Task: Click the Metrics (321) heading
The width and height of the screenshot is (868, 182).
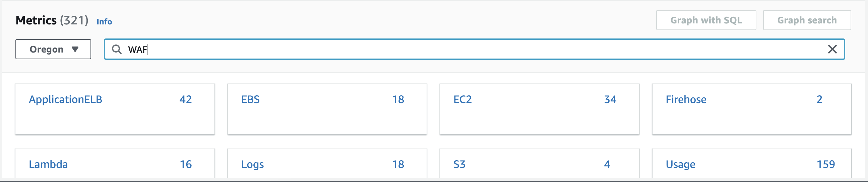Action: pos(52,20)
